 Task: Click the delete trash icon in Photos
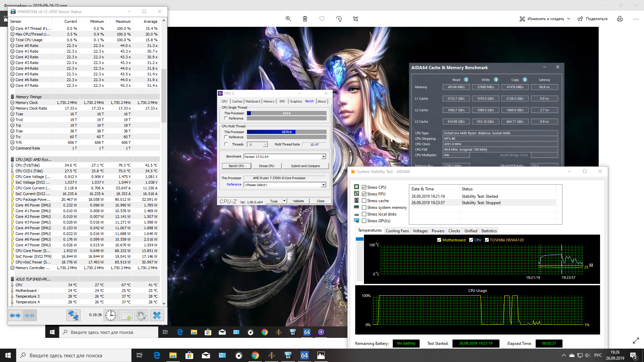[x=305, y=19]
